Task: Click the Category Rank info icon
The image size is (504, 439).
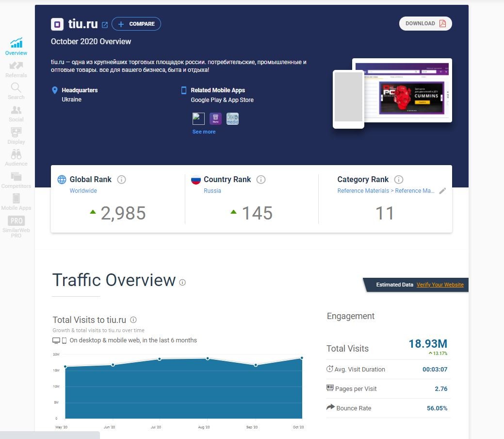Action: (x=399, y=180)
